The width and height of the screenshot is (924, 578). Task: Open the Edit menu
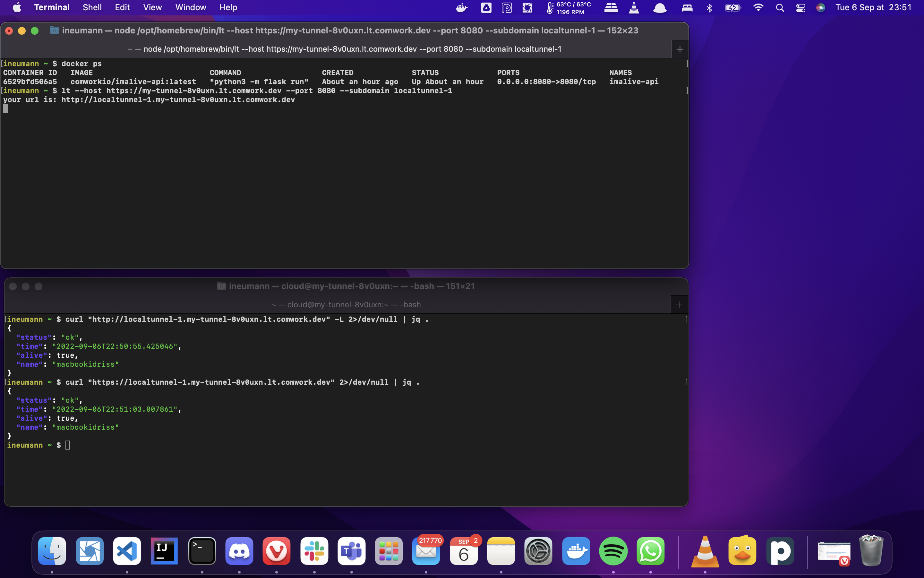click(x=122, y=7)
